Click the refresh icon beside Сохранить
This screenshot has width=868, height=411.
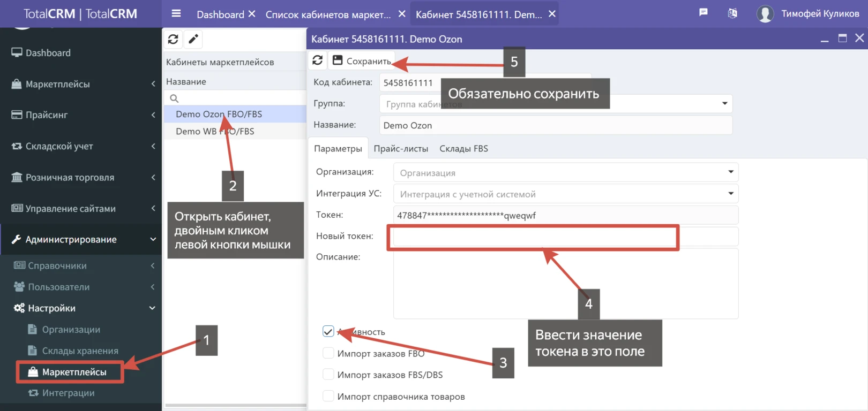click(318, 60)
